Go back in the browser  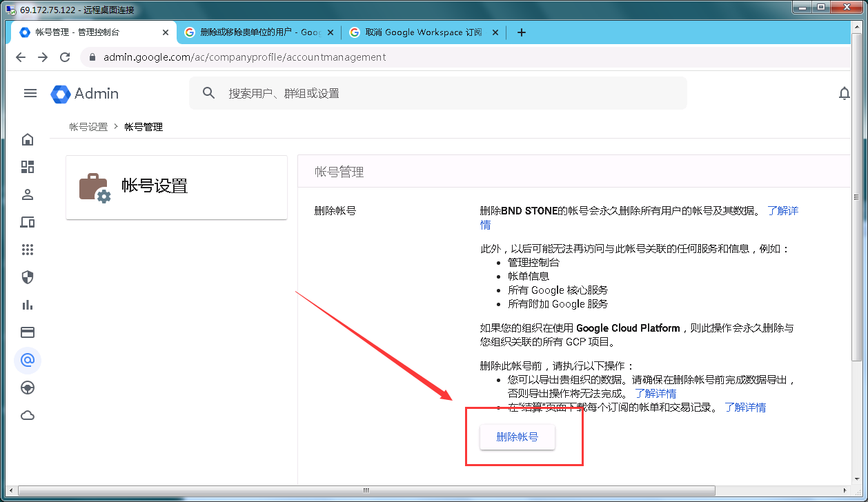[21, 57]
